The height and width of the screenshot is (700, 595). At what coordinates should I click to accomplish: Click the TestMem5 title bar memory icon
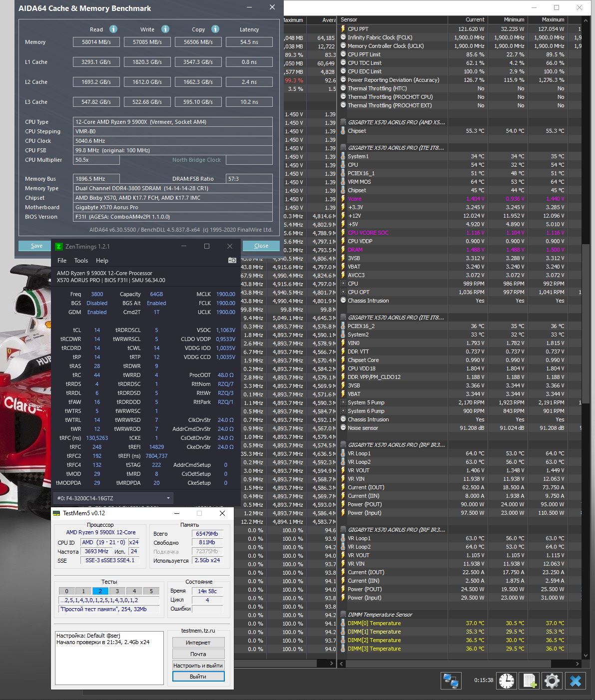point(57,513)
